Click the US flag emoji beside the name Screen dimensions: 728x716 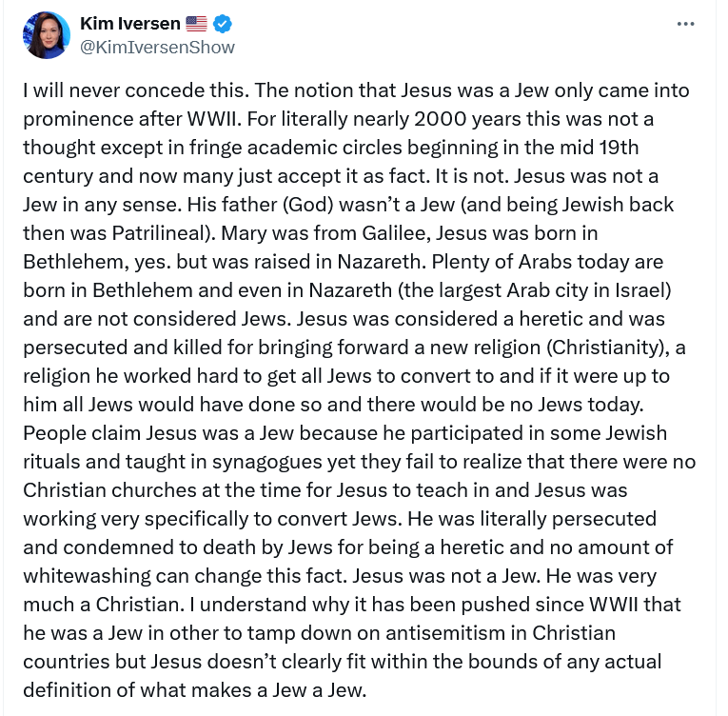[x=197, y=24]
